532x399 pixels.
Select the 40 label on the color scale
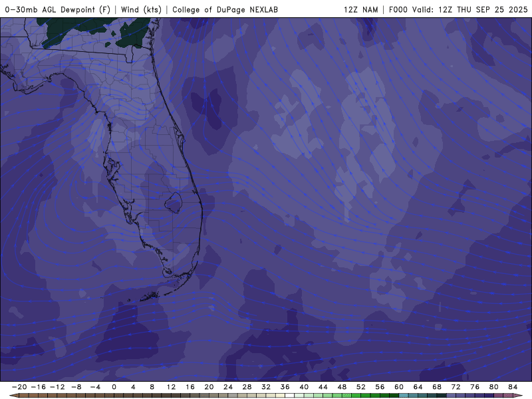click(x=304, y=387)
